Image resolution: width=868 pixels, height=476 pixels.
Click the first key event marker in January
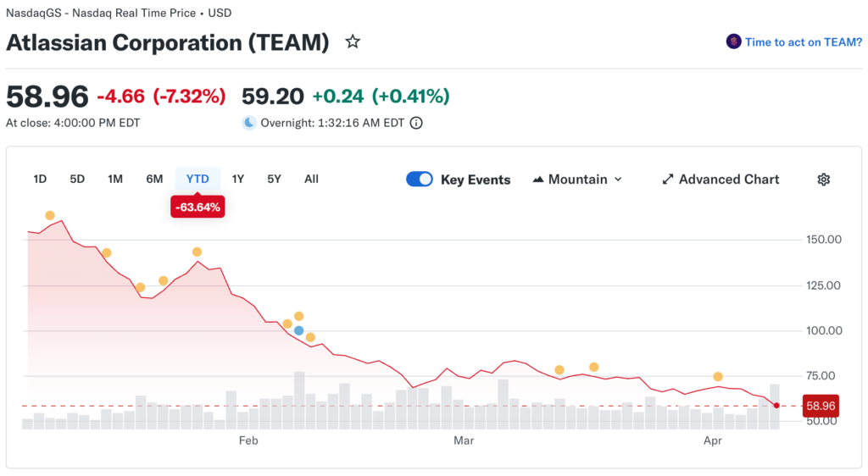(x=50, y=215)
